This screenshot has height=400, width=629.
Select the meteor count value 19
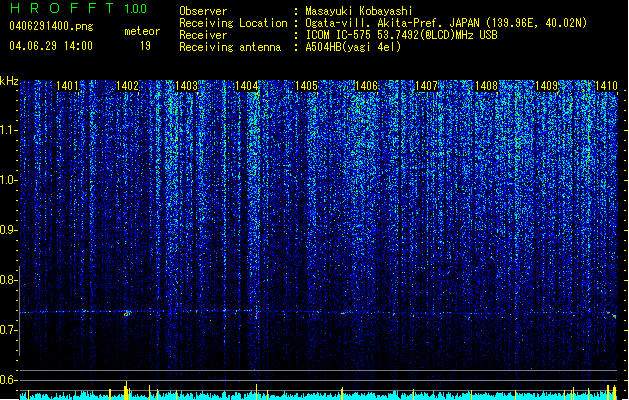pos(145,46)
